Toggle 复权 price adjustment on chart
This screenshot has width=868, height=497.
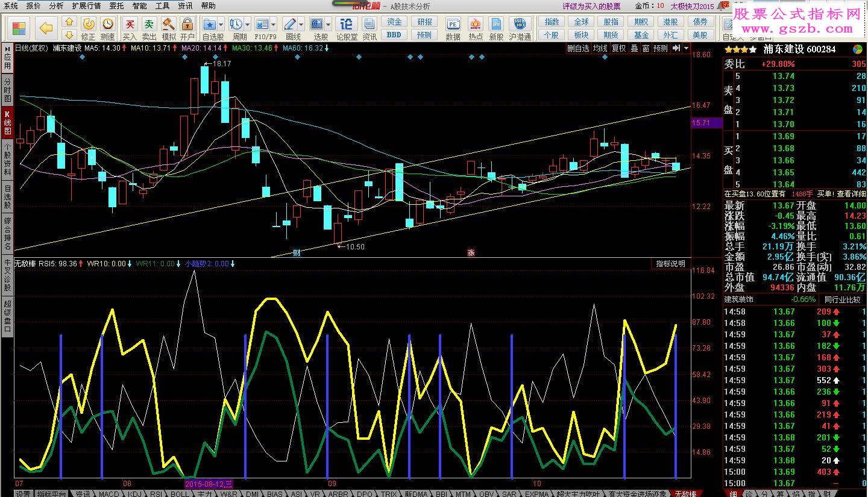618,48
